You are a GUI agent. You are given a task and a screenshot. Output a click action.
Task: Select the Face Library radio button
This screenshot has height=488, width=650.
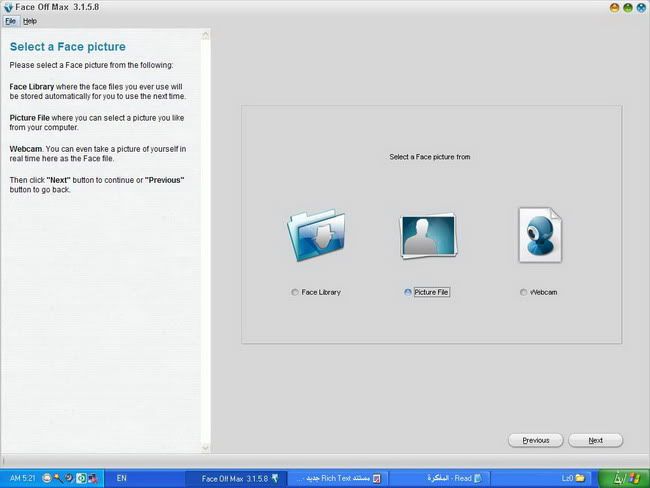[295, 292]
